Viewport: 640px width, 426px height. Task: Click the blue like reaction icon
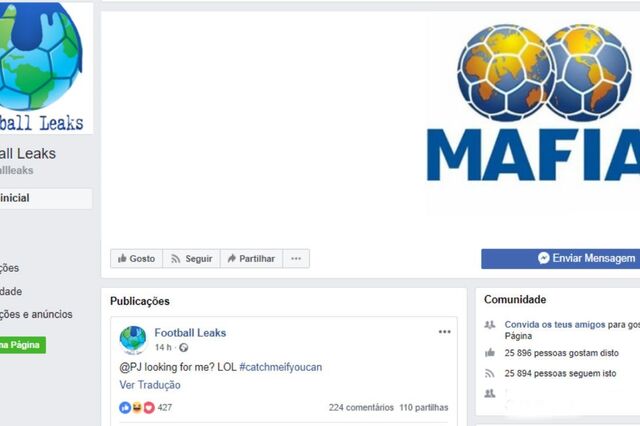click(x=125, y=407)
